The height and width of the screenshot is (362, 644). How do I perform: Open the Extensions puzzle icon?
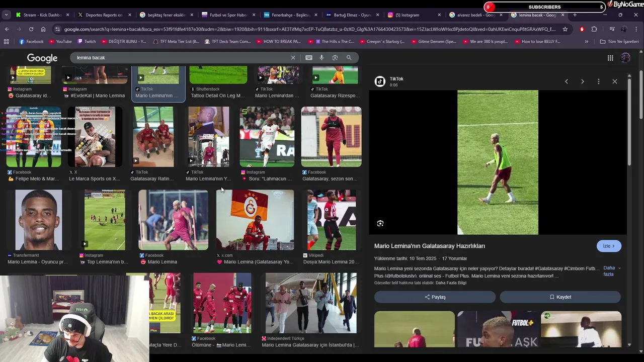coord(594,29)
